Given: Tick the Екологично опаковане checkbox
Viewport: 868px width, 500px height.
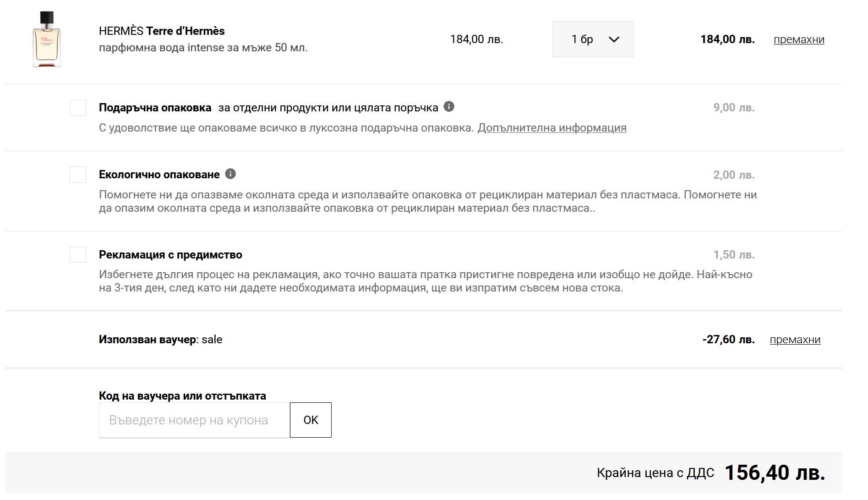Looking at the screenshot, I should pos(78,175).
